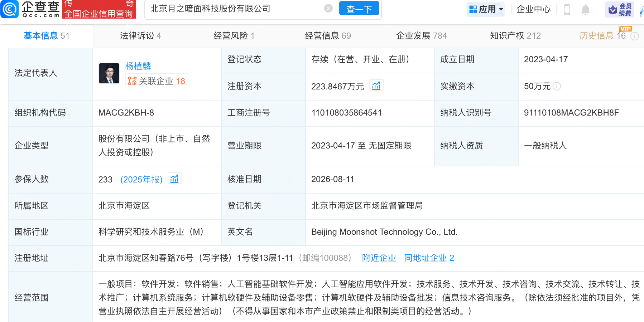Select organization code MACG2KBH-8
The width and height of the screenshot is (644, 322).
pos(126,113)
